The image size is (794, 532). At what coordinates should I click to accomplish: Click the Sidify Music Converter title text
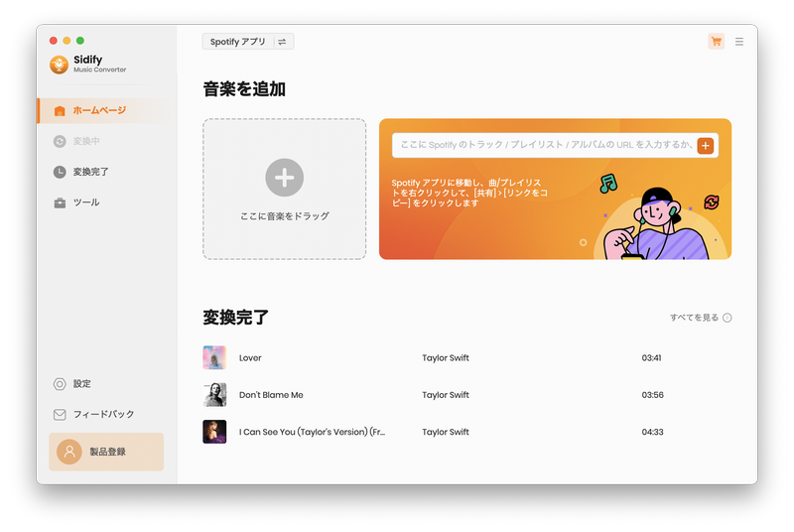(100, 64)
